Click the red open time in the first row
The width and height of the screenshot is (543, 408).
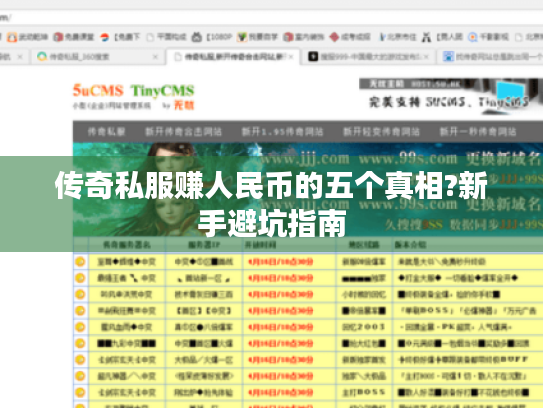coord(281,261)
